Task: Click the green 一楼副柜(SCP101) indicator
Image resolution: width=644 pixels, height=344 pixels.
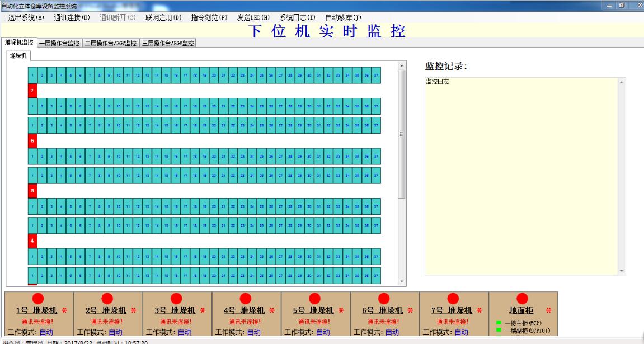Action: [x=498, y=329]
